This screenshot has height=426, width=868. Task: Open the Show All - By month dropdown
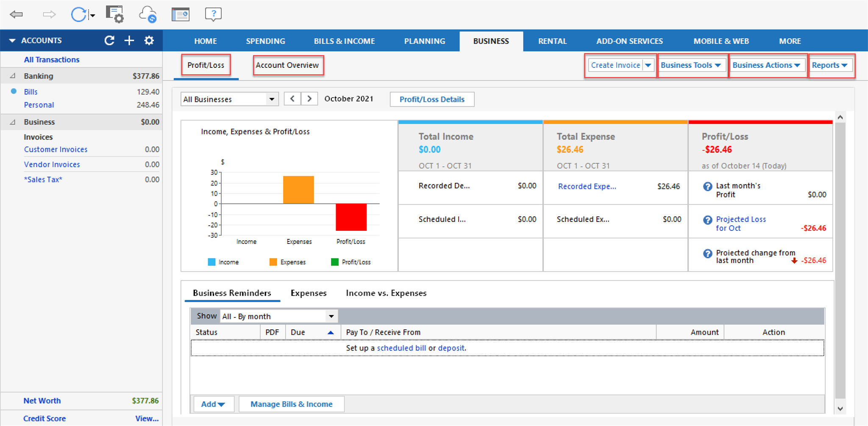(278, 317)
